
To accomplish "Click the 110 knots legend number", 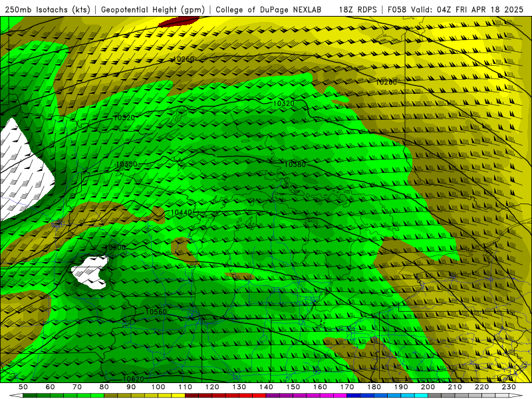I will click(186, 387).
